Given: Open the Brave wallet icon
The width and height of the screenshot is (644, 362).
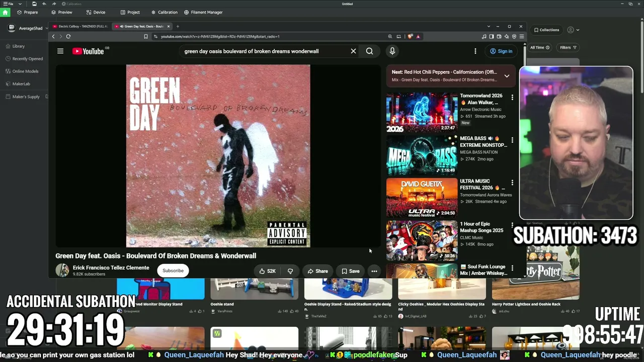Looking at the screenshot, I should click(499, 36).
